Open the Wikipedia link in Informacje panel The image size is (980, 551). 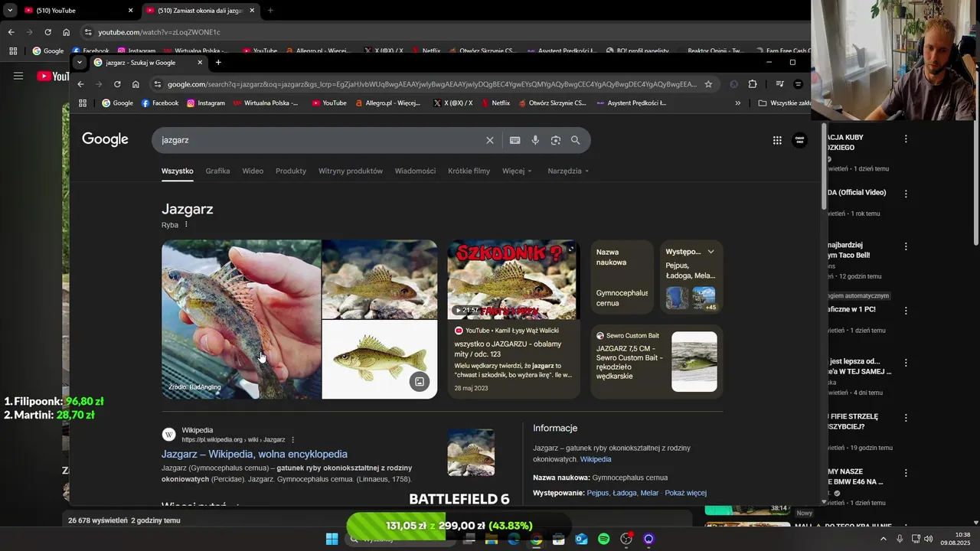pos(596,459)
